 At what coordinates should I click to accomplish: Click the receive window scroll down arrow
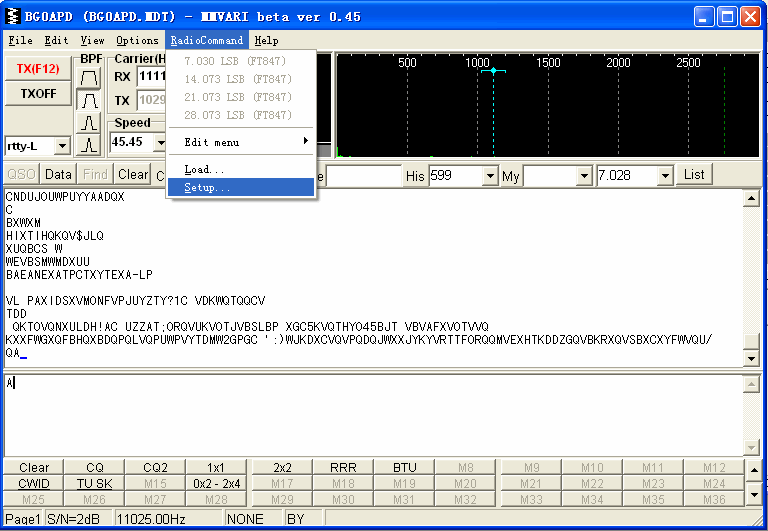pos(751,359)
